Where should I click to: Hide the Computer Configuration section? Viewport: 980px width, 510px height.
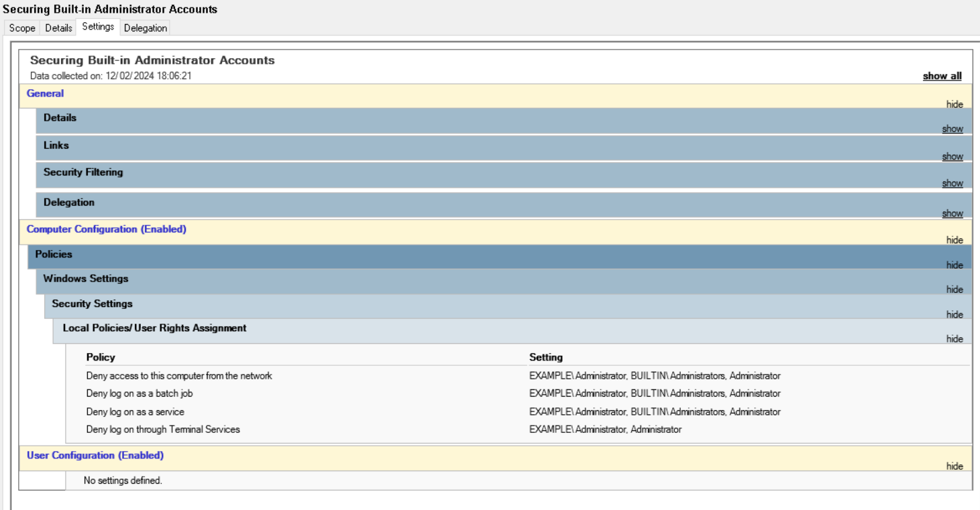click(x=955, y=240)
